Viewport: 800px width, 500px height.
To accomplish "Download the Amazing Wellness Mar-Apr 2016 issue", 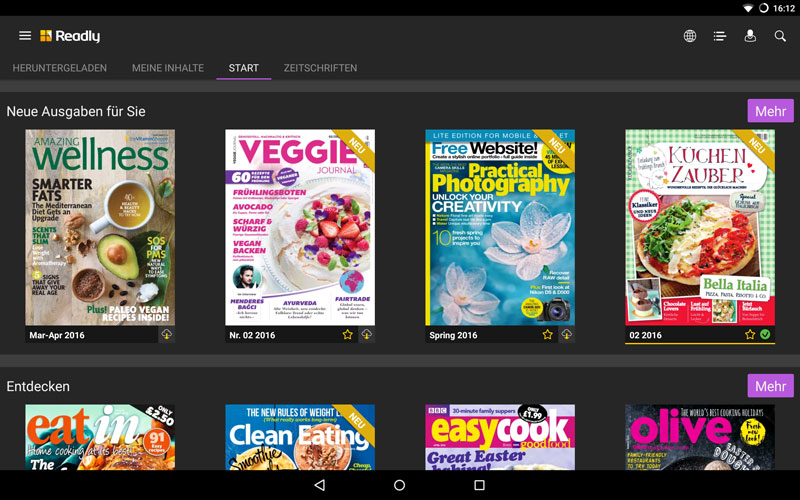I will tap(167, 335).
